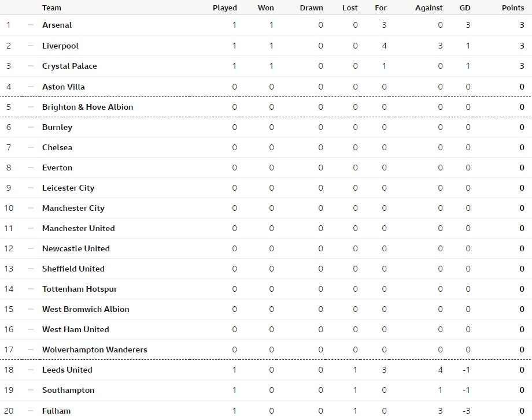Click the position-change dash next to Chelsea
Screen dimensions: 532x420
pyautogui.click(x=31, y=147)
